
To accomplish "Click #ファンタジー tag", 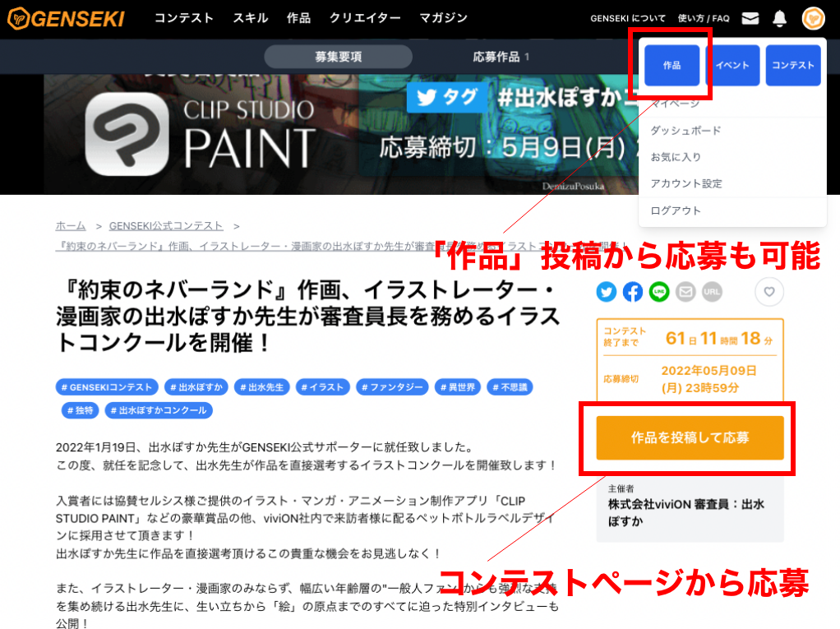I will coord(392,386).
